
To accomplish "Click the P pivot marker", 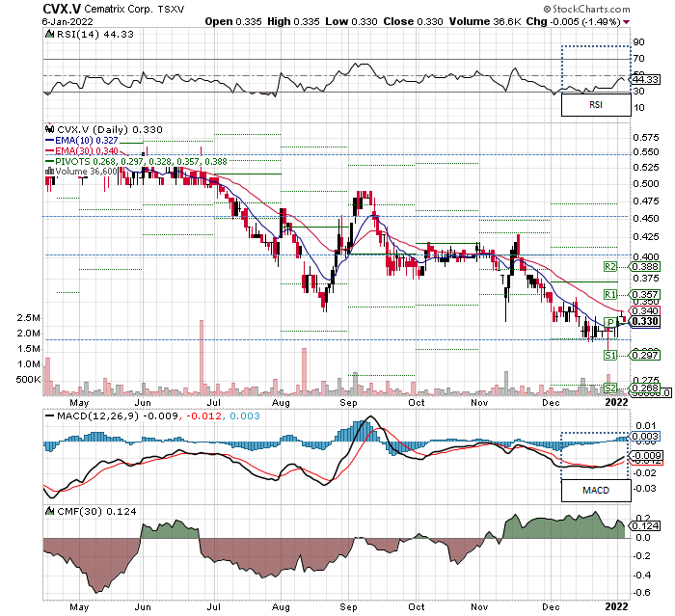I will [610, 322].
